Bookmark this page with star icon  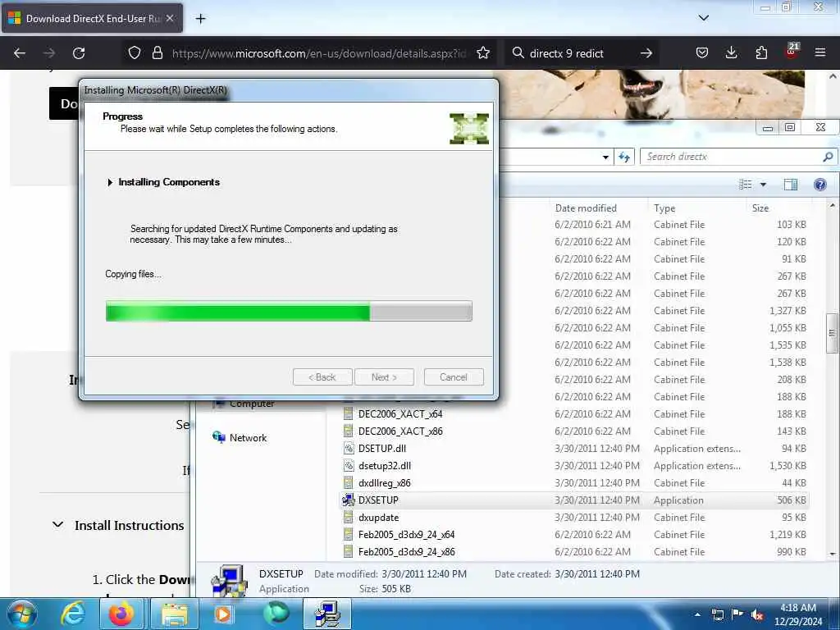point(483,53)
